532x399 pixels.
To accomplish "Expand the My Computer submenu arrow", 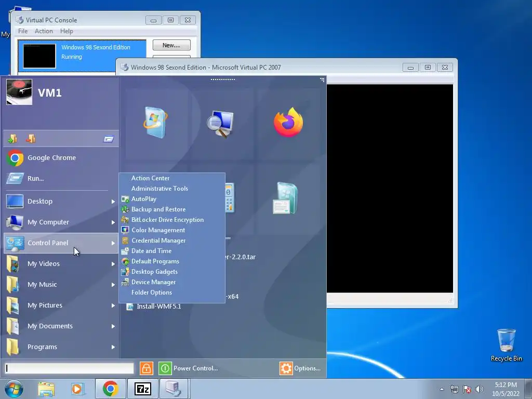I will (x=113, y=222).
